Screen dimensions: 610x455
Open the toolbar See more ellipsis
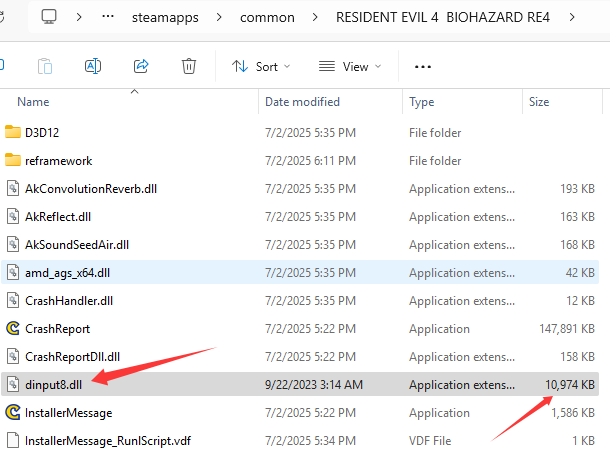422,67
